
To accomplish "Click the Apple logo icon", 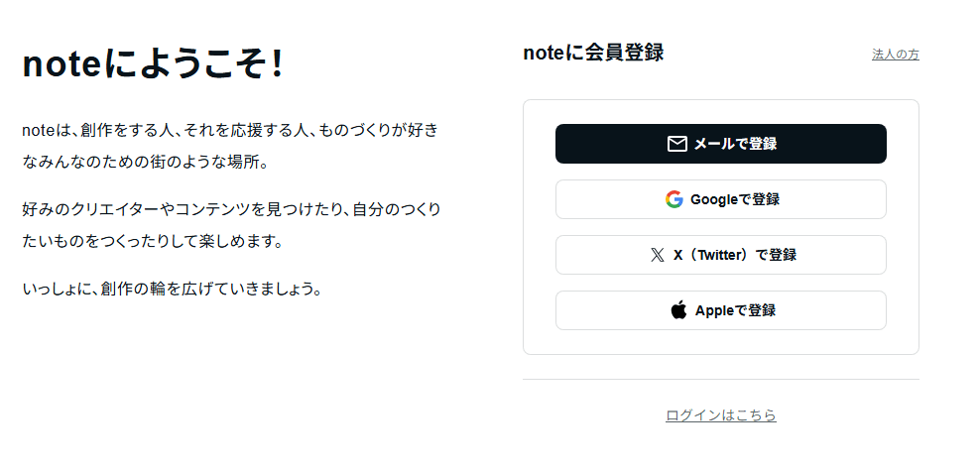I will (678, 310).
